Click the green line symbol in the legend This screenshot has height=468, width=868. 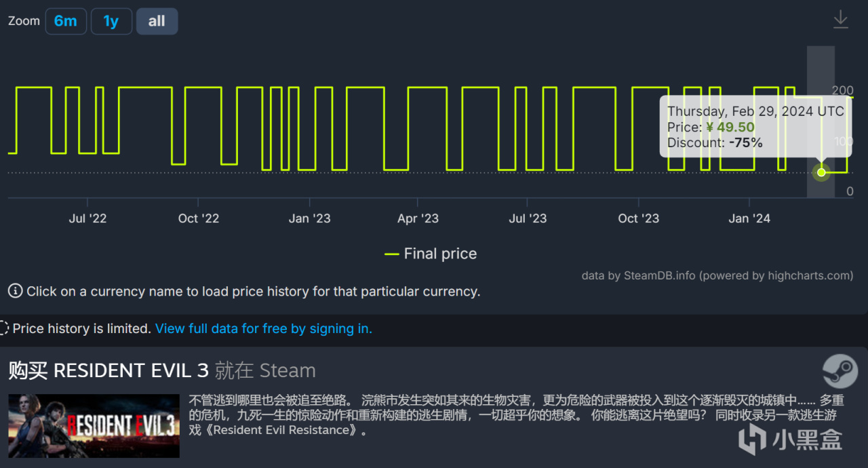(x=391, y=254)
